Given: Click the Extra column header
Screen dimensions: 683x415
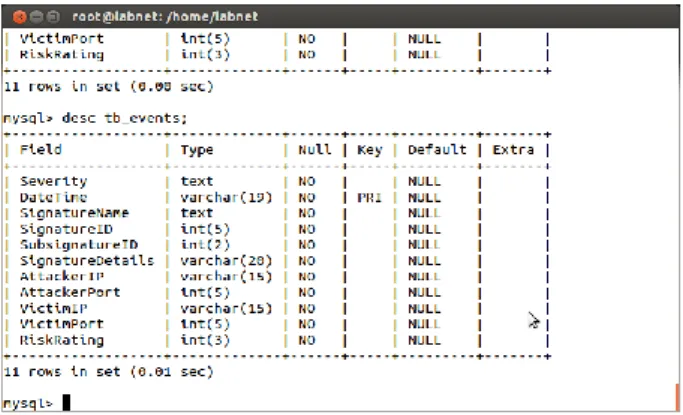Looking at the screenshot, I should (513, 150).
